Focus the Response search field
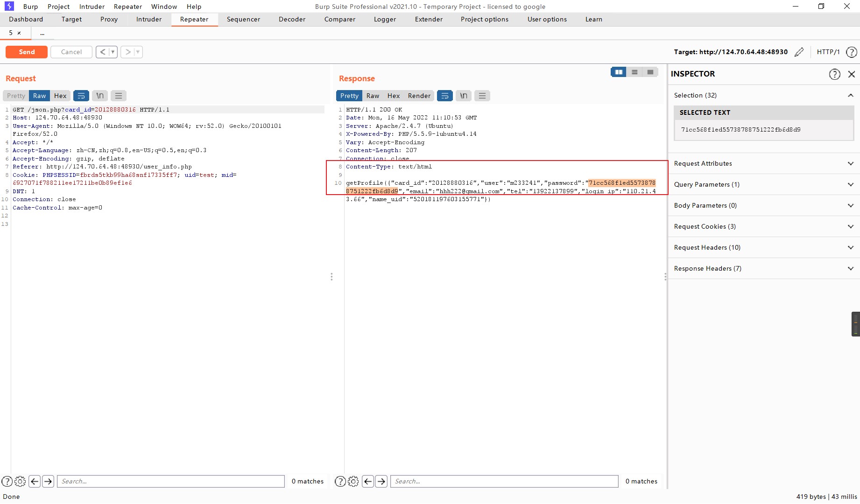860x504 pixels. (504, 481)
